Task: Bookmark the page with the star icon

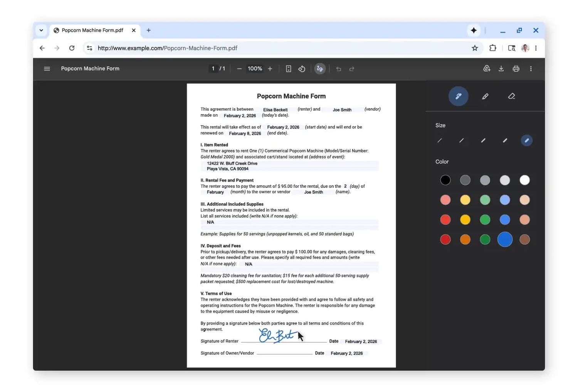Action: tap(475, 48)
